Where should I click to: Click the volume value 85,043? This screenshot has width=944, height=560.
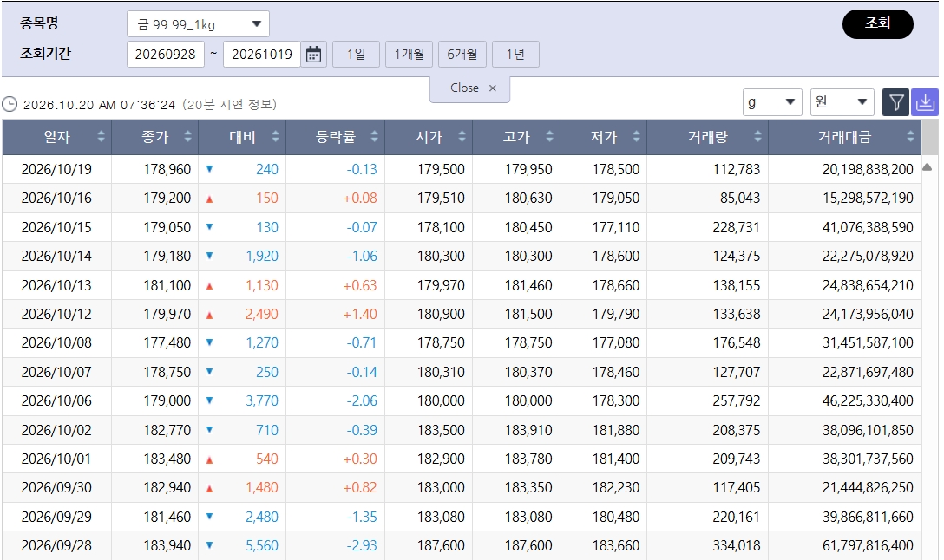click(740, 198)
